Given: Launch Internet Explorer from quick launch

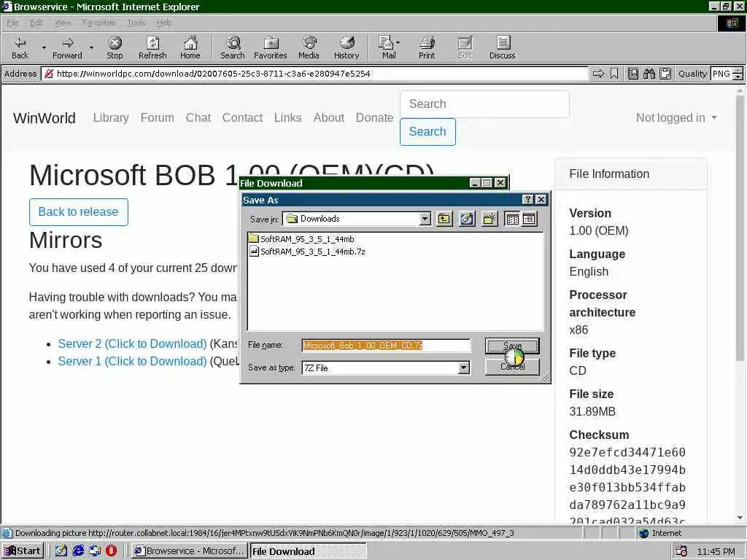Looking at the screenshot, I should click(78, 551).
